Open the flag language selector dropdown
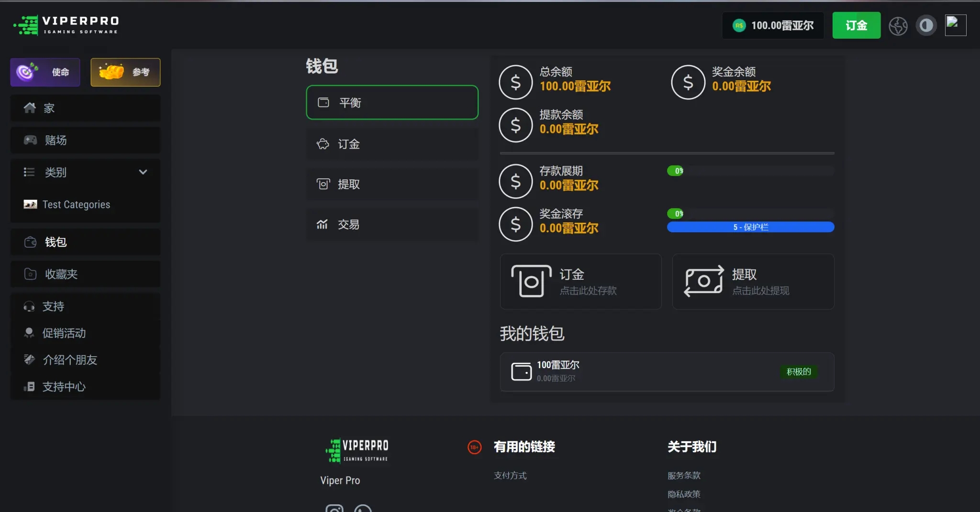Screen dimensions: 980x512 (x=956, y=25)
